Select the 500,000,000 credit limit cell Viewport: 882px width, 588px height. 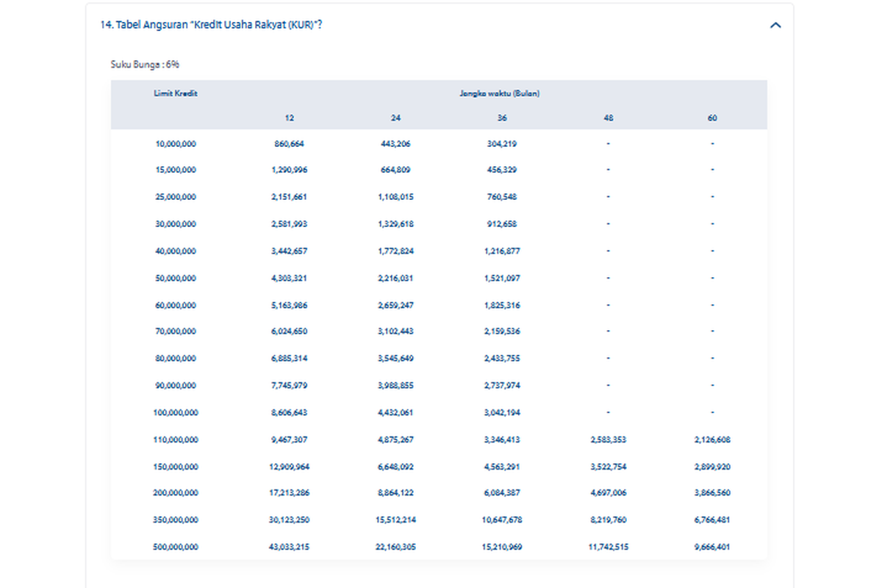click(176, 547)
